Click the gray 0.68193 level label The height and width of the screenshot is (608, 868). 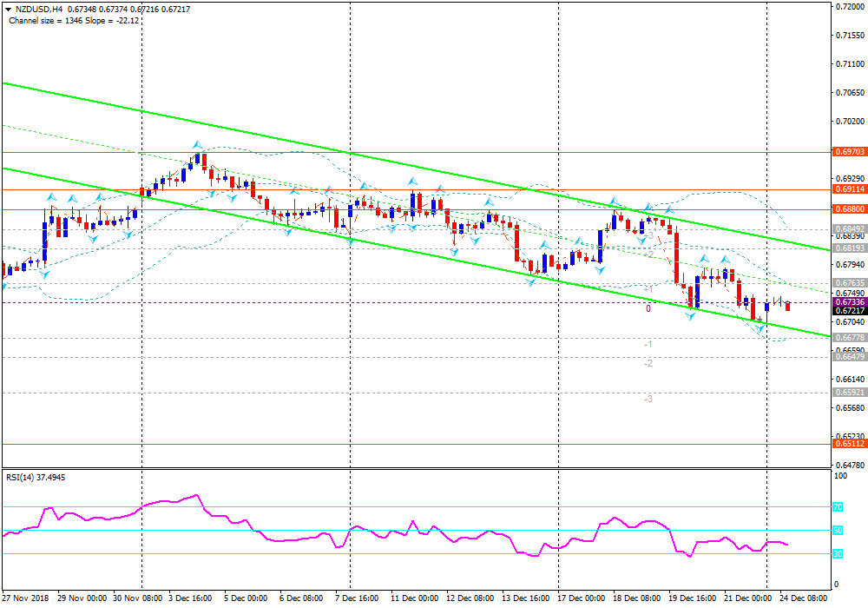click(x=849, y=248)
